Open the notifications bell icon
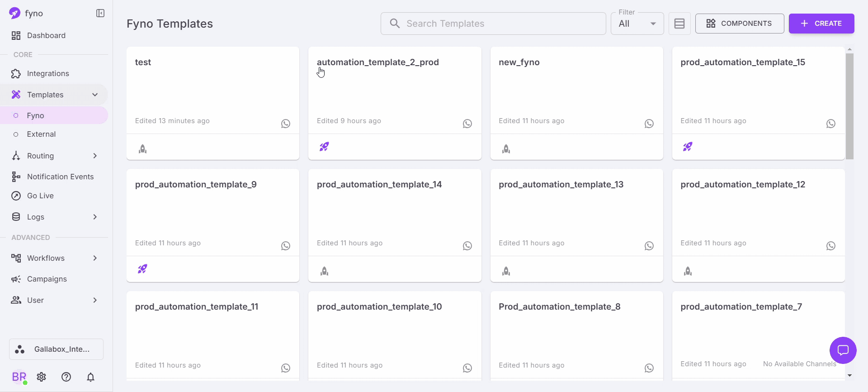868x392 pixels. click(90, 377)
